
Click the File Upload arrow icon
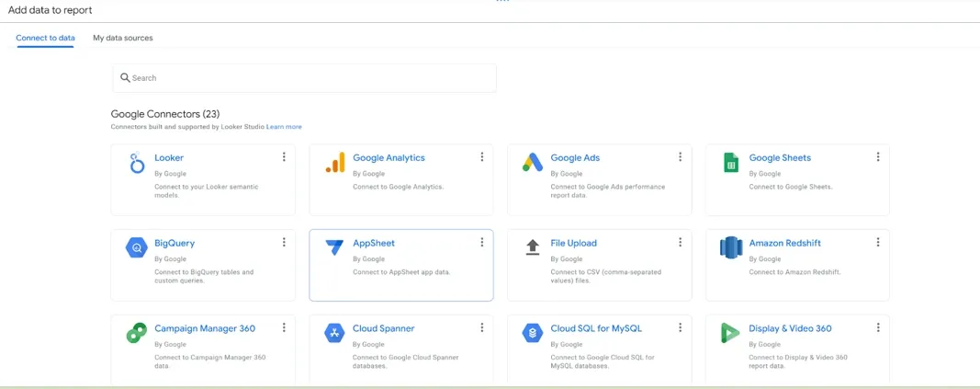pos(533,247)
